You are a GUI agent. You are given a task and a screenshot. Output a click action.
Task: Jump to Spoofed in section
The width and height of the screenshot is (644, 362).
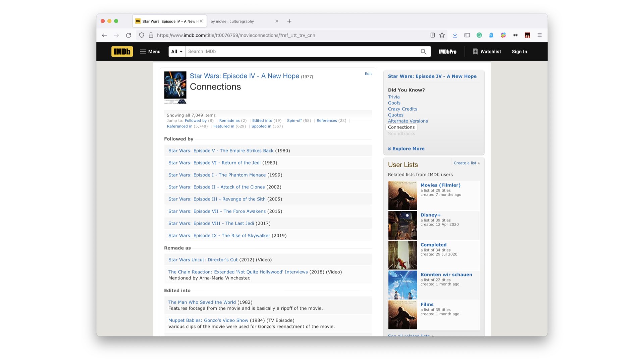[x=261, y=126]
